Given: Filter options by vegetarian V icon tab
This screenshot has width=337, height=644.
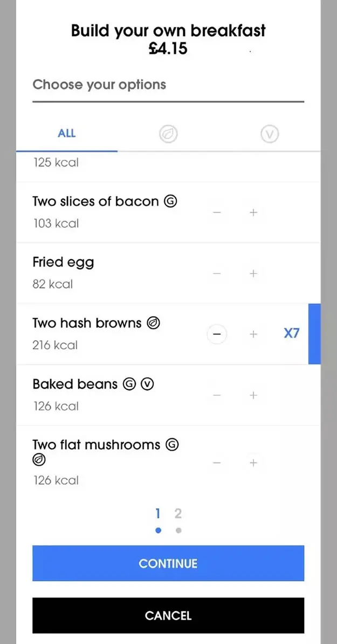Looking at the screenshot, I should pos(269,134).
